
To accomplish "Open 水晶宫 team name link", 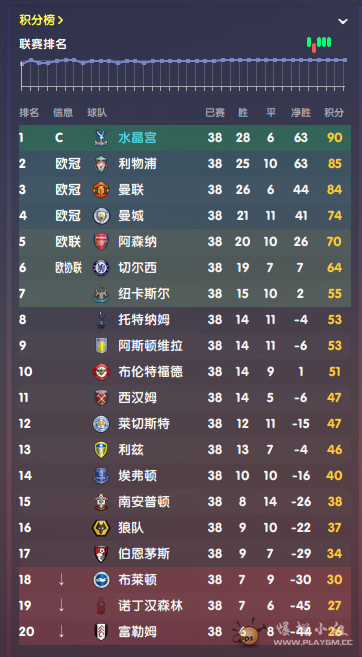I will pyautogui.click(x=137, y=138).
